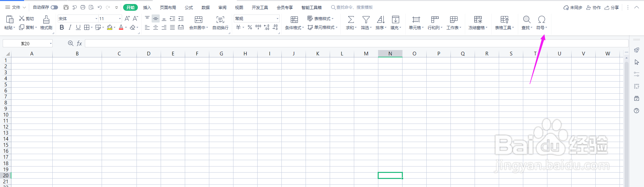
Task: Expand the 合并居中 merge options
Action: [207, 28]
